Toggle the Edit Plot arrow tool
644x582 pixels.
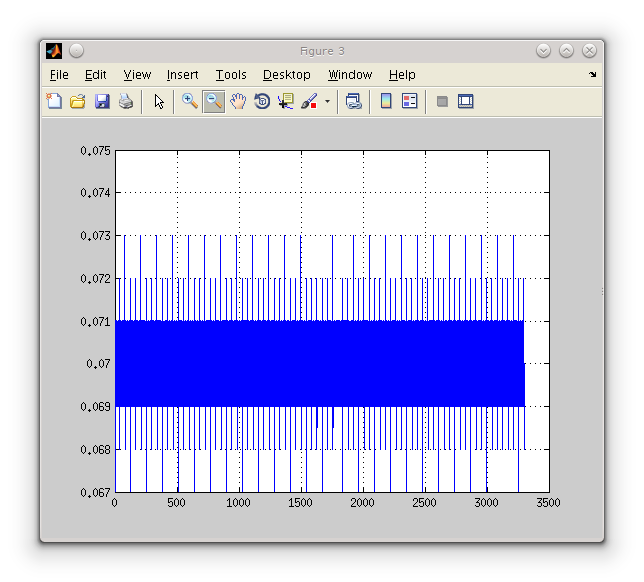click(x=158, y=101)
